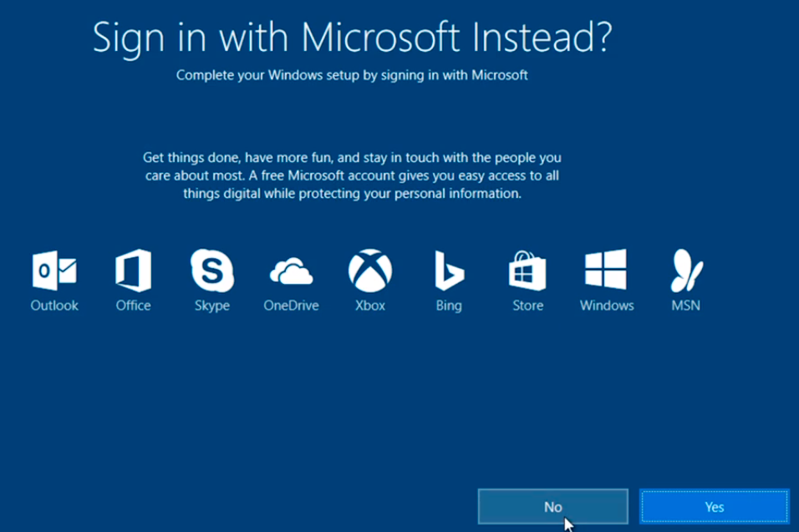Viewport: 799px width, 532px height.
Task: Click the 'Complete your Windows setup' subtitle
Action: pos(352,75)
